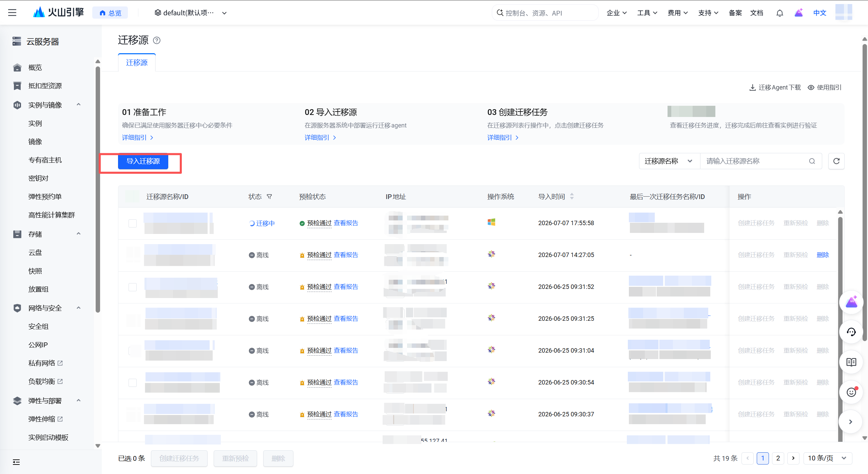The width and height of the screenshot is (868, 474).
Task: Open the AI assistant icon in the header
Action: pos(798,13)
